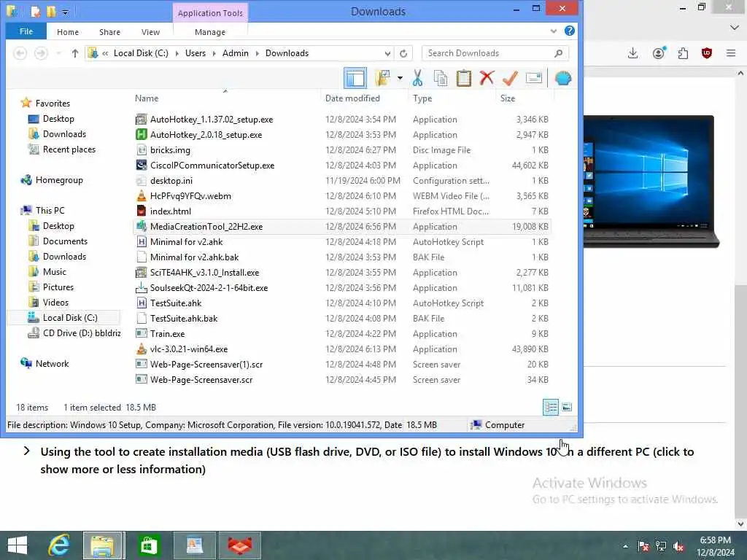Viewport: 747px width, 560px height.
Task: Open Explorer Help question mark icon
Action: (569, 31)
